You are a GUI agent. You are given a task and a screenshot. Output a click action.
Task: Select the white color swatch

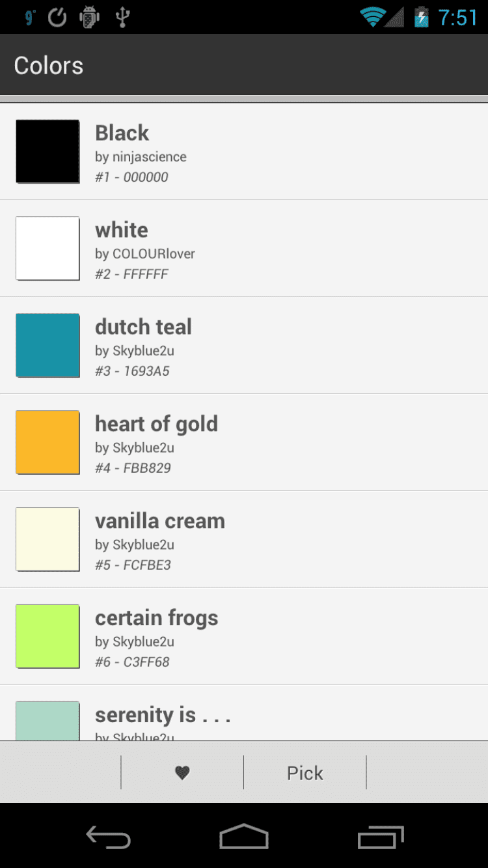(x=47, y=248)
